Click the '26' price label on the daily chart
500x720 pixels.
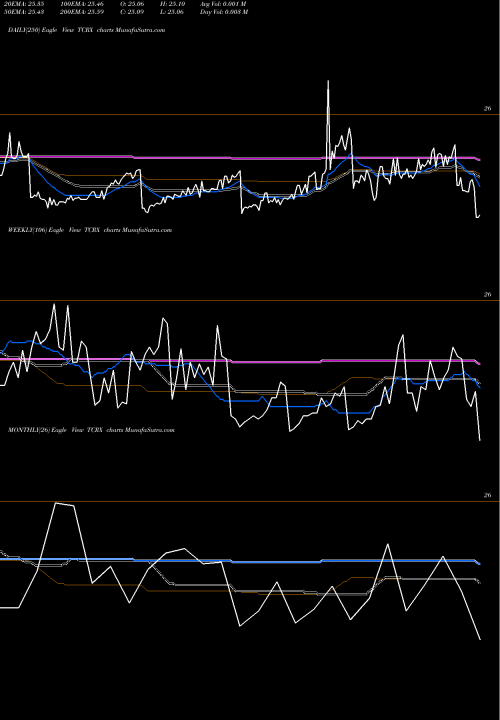pos(488,109)
